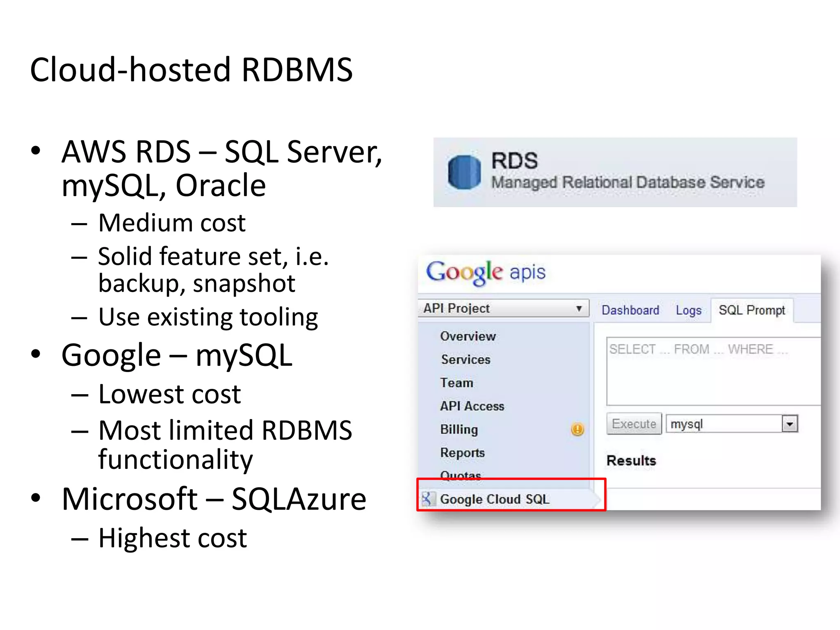Open the mysql database dropdown
840x630 pixels.
(732, 424)
